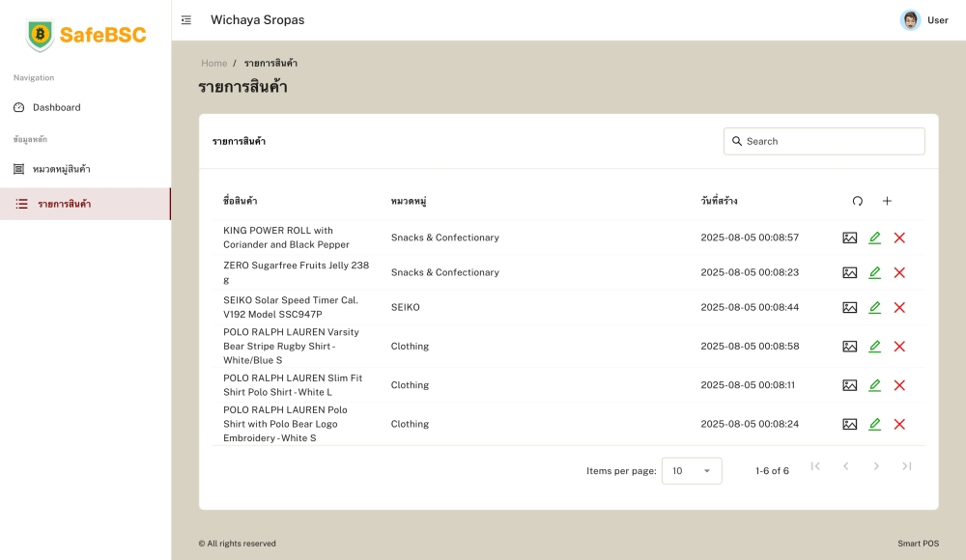Go to the first page of results
The image size is (966, 560).
click(x=815, y=466)
